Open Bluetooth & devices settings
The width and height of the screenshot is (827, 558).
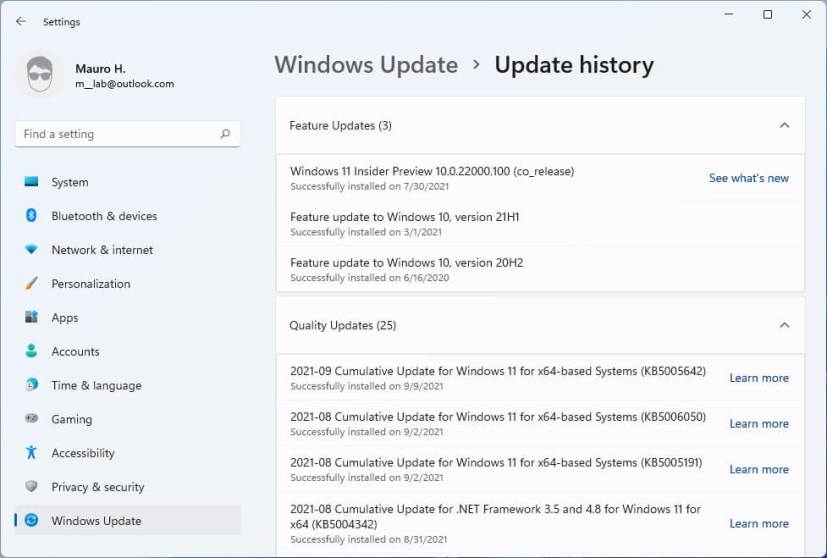tap(104, 216)
